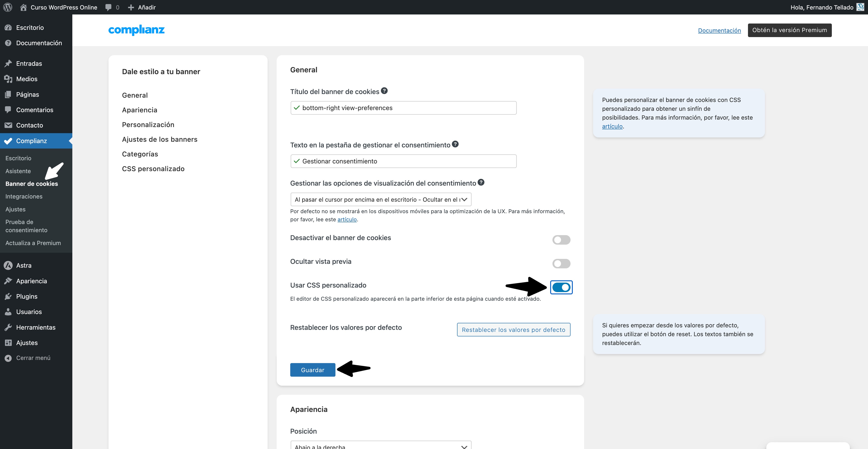
Task: Click the Fernando Tellado user avatar
Action: pyautogui.click(x=860, y=7)
